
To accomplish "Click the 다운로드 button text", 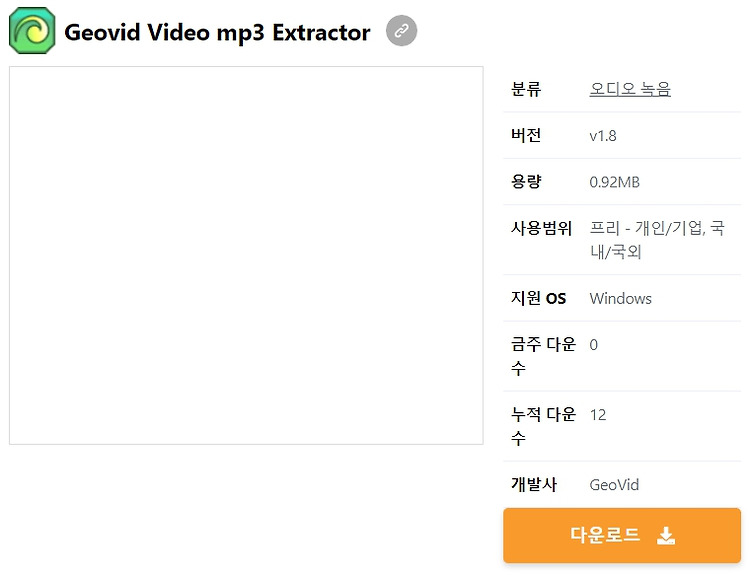I will (x=605, y=534).
